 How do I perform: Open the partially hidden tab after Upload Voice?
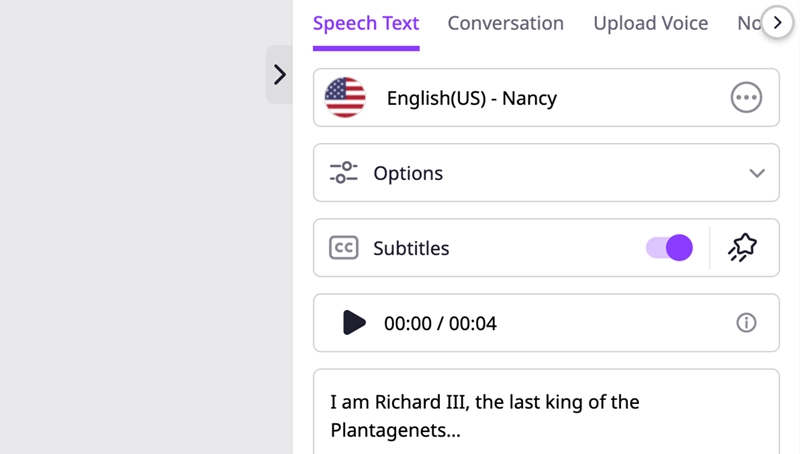(x=749, y=23)
